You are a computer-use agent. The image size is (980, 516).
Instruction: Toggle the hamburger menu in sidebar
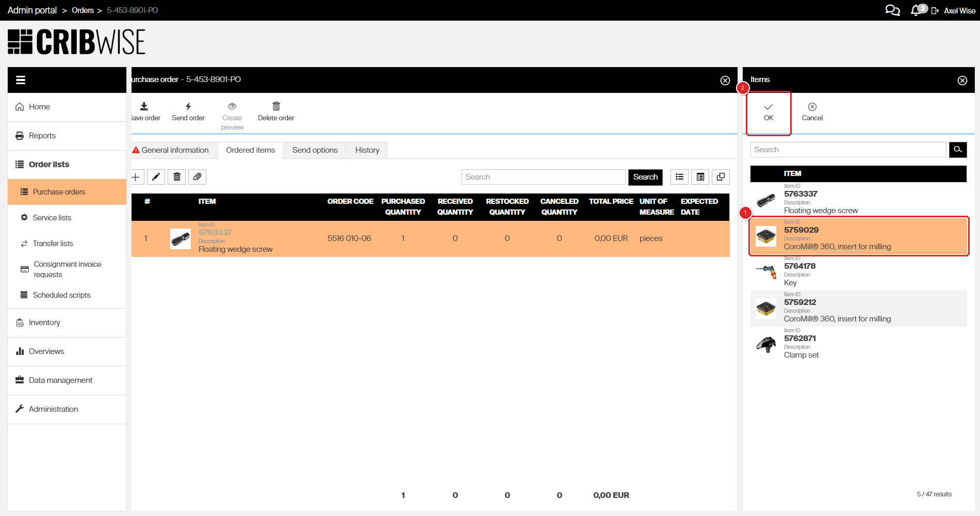(21, 80)
